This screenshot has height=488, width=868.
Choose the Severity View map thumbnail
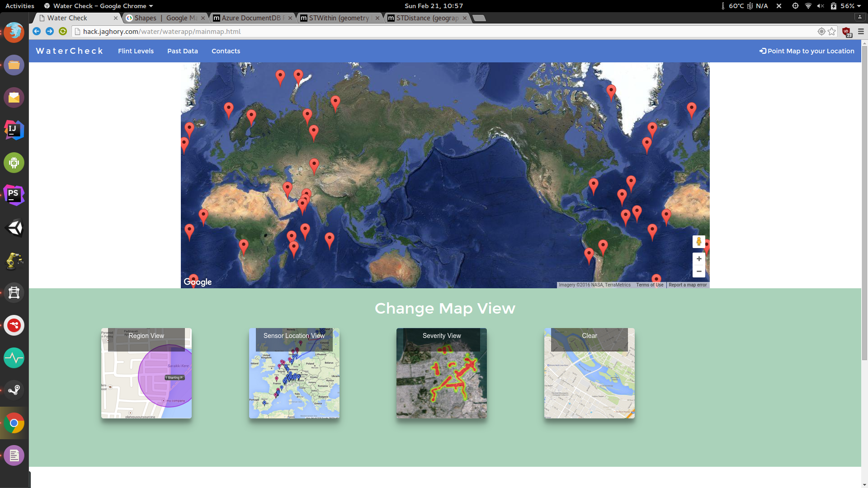(442, 373)
